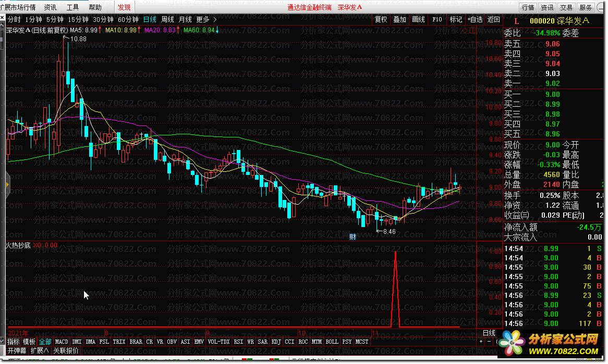This screenshot has height=364, width=608.
Task: Select the TRIX indicator
Action: coord(119,342)
